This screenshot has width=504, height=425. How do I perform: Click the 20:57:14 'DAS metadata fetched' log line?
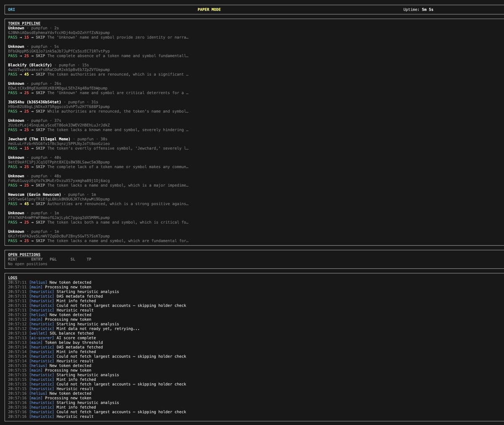pos(55,347)
